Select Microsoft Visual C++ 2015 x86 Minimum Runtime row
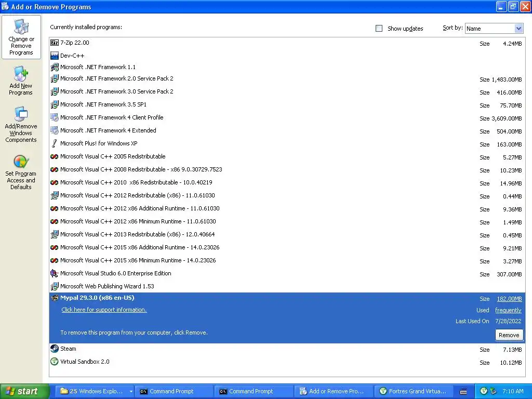532x399 pixels. [287, 261]
